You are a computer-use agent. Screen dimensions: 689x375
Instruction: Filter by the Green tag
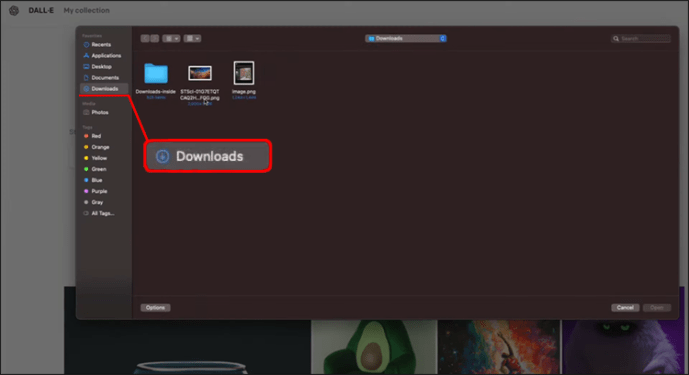point(95,169)
